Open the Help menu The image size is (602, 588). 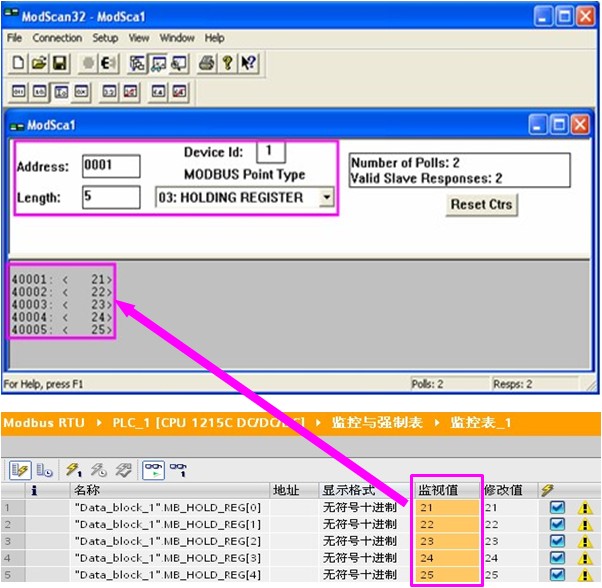point(214,38)
